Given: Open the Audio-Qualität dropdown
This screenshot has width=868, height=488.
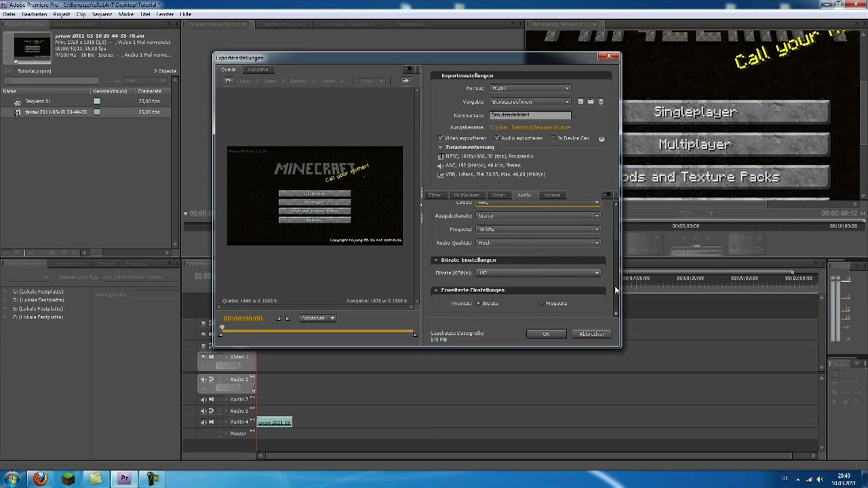Looking at the screenshot, I should coord(538,243).
